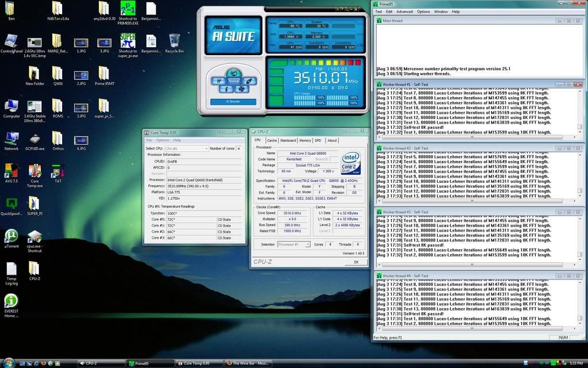Select the 4.JPG image file on the desktop
This screenshot has width=588, height=368.
[x=81, y=143]
